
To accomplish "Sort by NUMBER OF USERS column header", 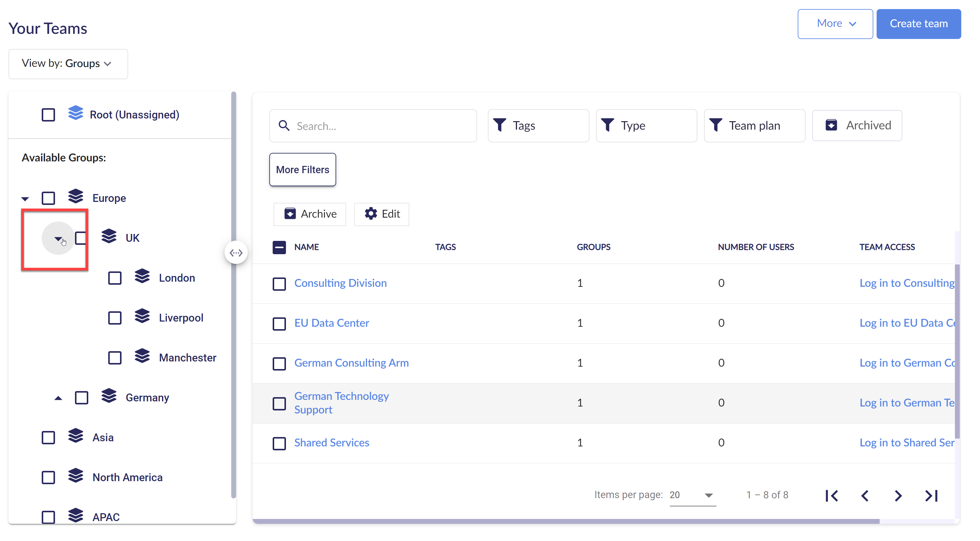I will click(755, 247).
